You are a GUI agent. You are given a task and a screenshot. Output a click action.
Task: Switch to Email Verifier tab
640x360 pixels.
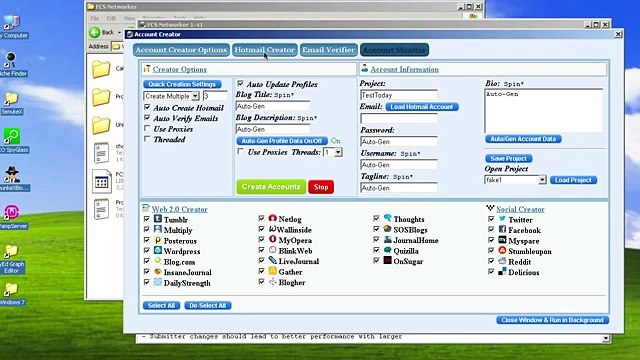[329, 50]
